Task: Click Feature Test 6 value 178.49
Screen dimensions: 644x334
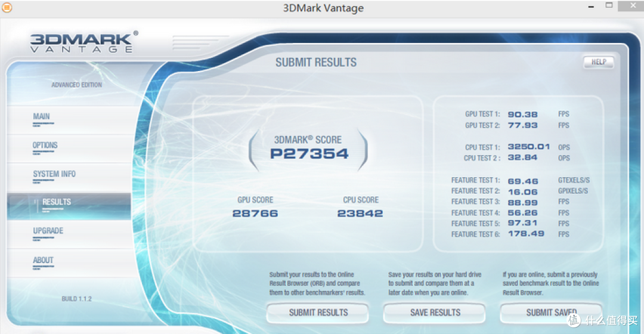Action: [x=526, y=234]
